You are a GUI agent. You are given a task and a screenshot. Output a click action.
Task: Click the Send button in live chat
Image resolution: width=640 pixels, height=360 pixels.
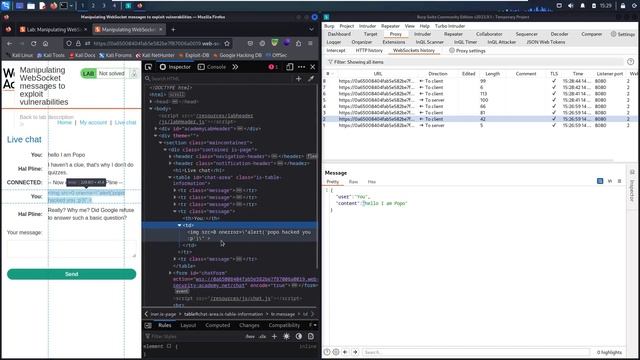pyautogui.click(x=71, y=274)
